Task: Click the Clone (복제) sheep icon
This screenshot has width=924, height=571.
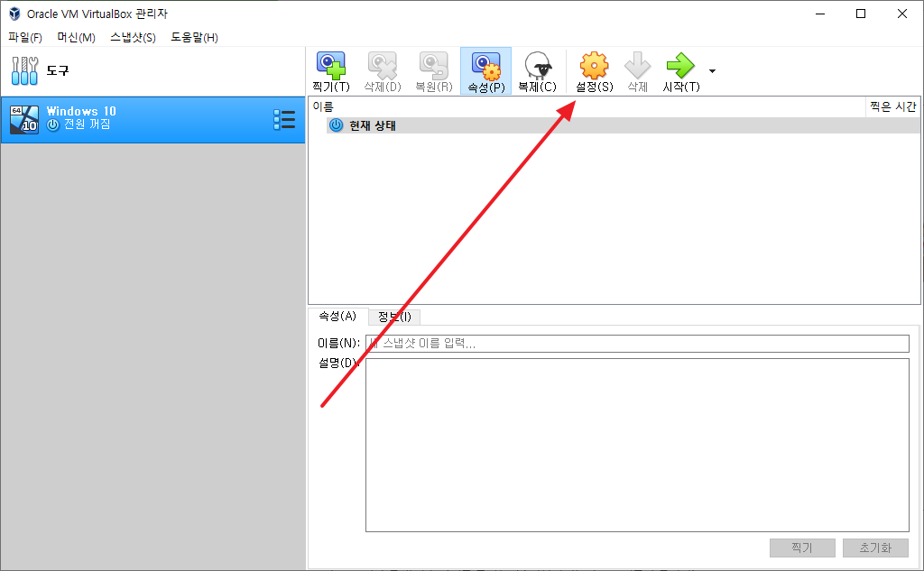Action: pyautogui.click(x=538, y=70)
